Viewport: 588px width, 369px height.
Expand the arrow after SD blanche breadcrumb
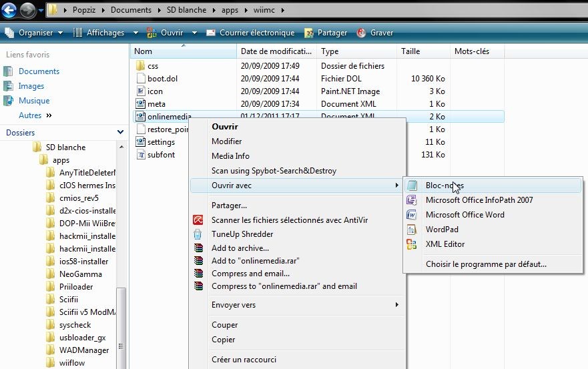[x=214, y=10]
